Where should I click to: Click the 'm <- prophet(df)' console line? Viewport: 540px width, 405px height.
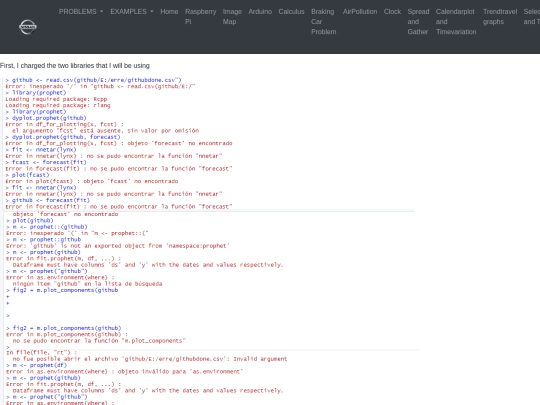(x=37, y=365)
